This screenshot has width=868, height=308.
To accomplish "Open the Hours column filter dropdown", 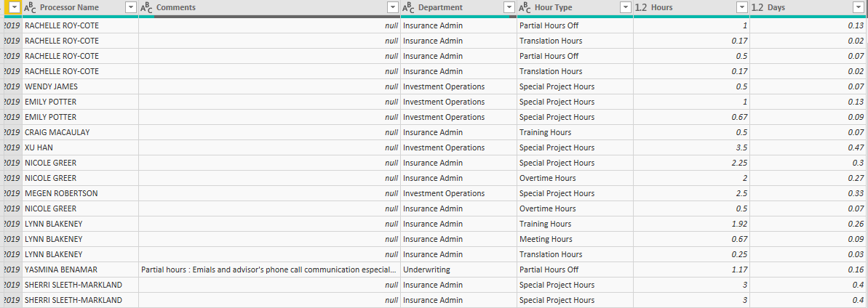I will (742, 8).
